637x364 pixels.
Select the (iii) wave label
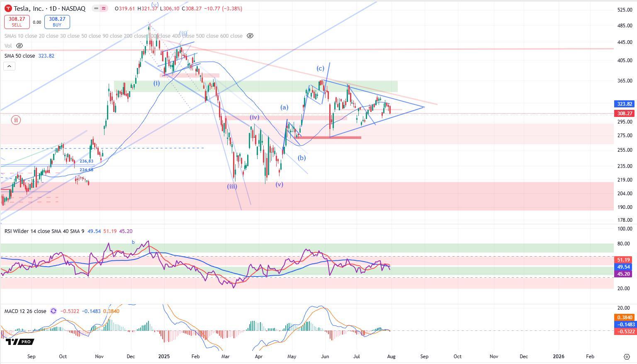tap(232, 187)
